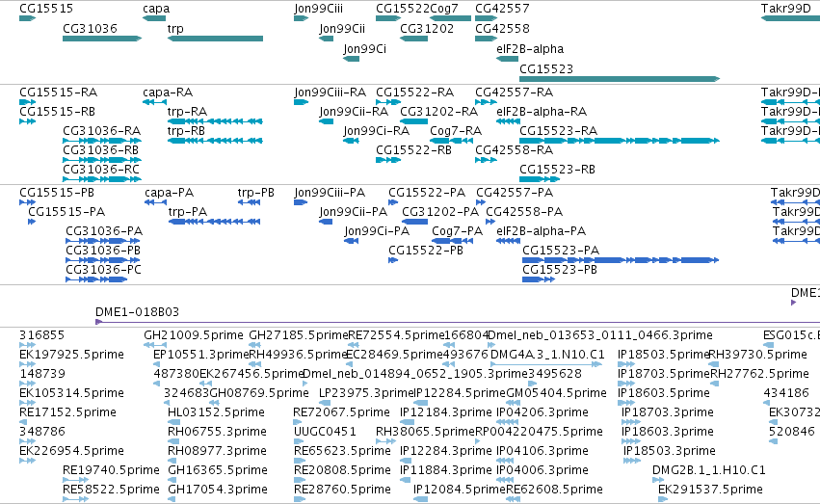Select transcript CG15515-RA
This screenshot has width=820, height=504.
point(28,102)
